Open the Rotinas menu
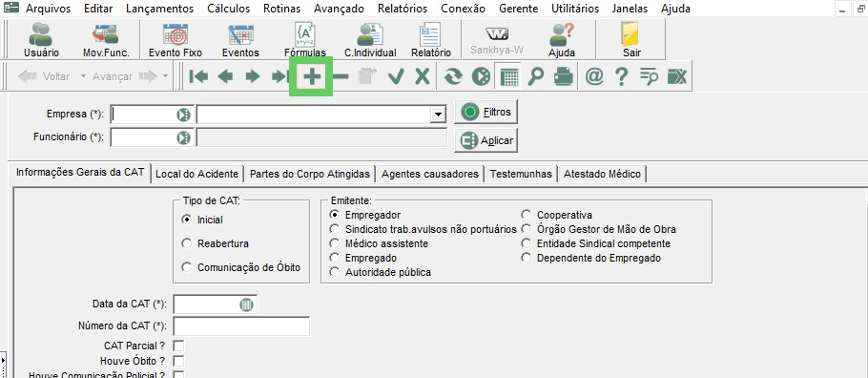The width and height of the screenshot is (868, 378). point(281,9)
